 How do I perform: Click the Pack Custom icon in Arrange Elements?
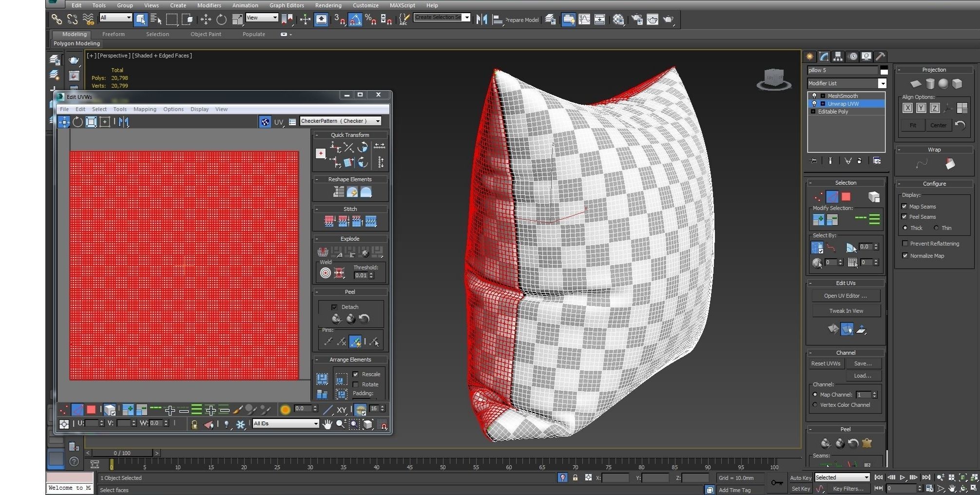tap(322, 379)
